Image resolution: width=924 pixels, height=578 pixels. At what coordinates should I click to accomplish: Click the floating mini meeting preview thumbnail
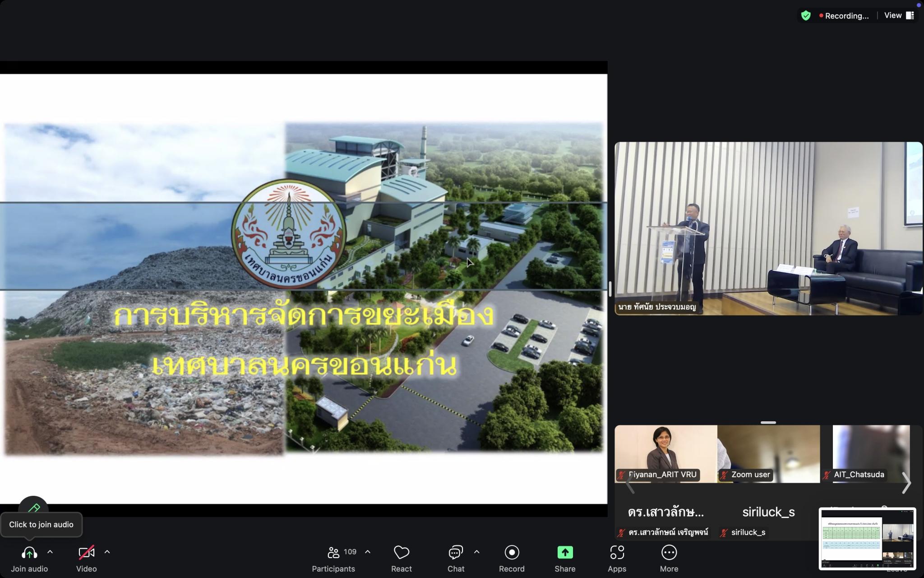(867, 538)
